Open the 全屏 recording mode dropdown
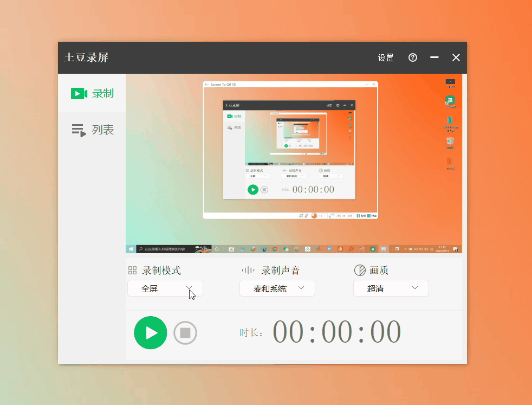The image size is (532, 405). [x=165, y=288]
